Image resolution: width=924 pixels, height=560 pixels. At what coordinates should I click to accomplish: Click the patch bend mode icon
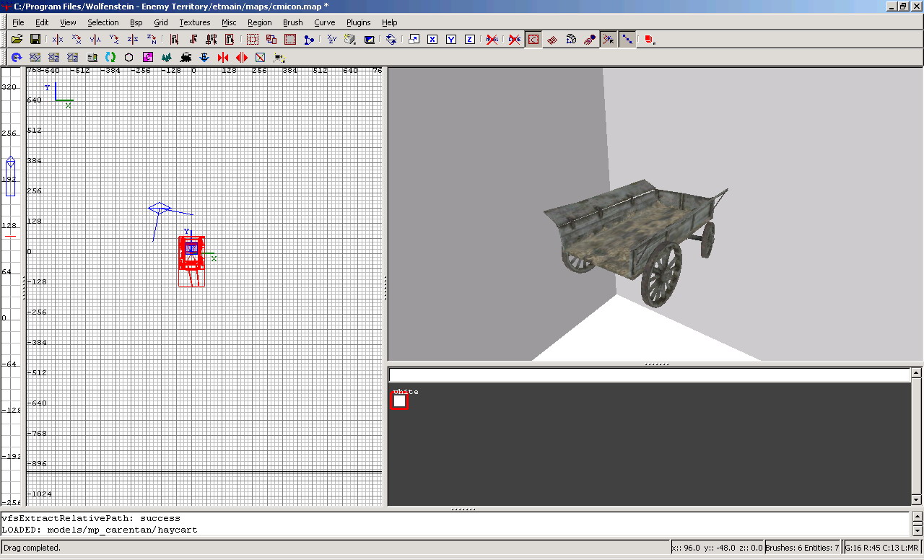click(571, 39)
